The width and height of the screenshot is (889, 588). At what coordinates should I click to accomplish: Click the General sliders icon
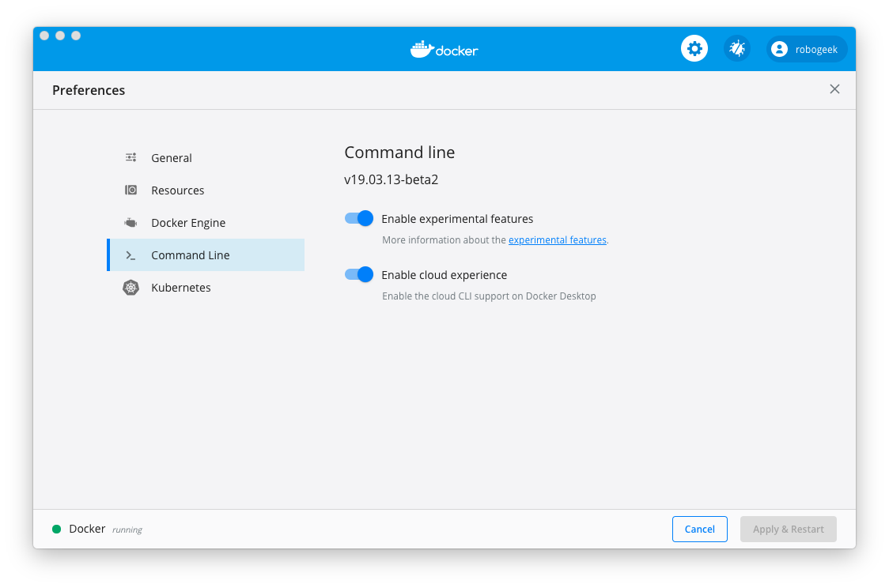coord(131,157)
